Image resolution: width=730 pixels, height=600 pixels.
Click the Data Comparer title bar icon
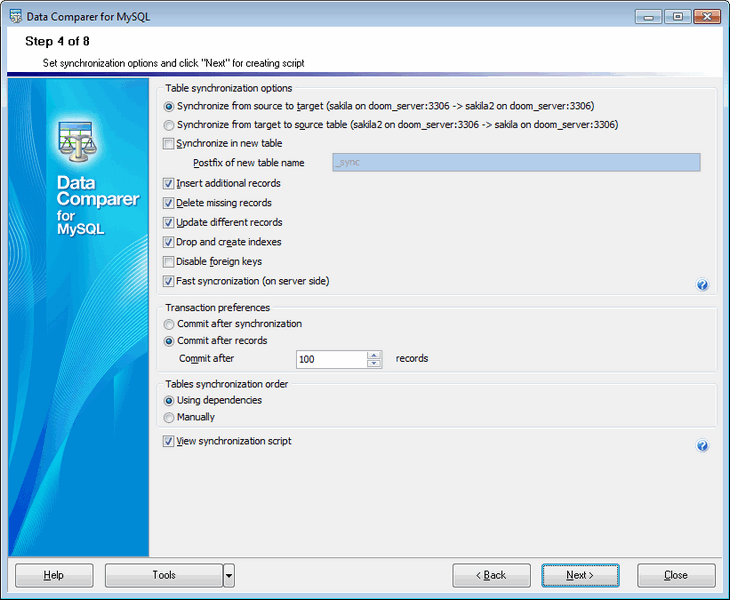pyautogui.click(x=15, y=16)
